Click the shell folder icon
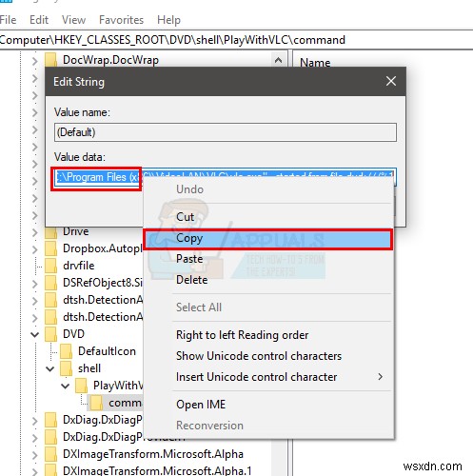This screenshot has height=476, width=473. [x=67, y=368]
